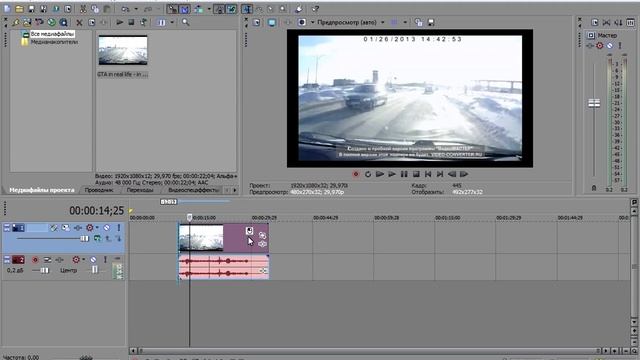
Task: Open the Overlays dropdown in preview toolbar
Action: point(405,22)
